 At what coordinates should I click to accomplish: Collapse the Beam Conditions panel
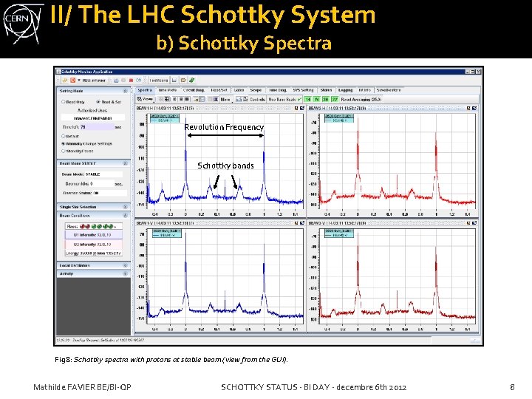[x=125, y=216]
